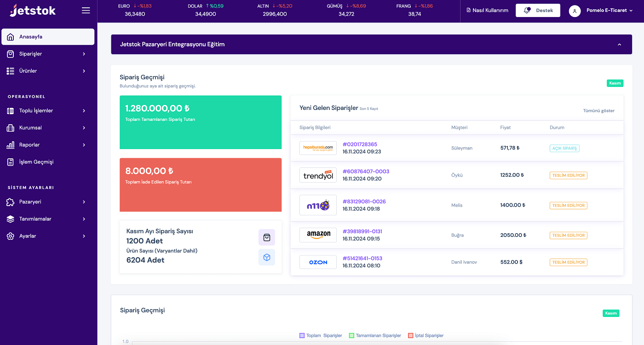Click TESLİM EDİLİYOR badge on Öykü's order
The height and width of the screenshot is (345, 644).
(569, 175)
